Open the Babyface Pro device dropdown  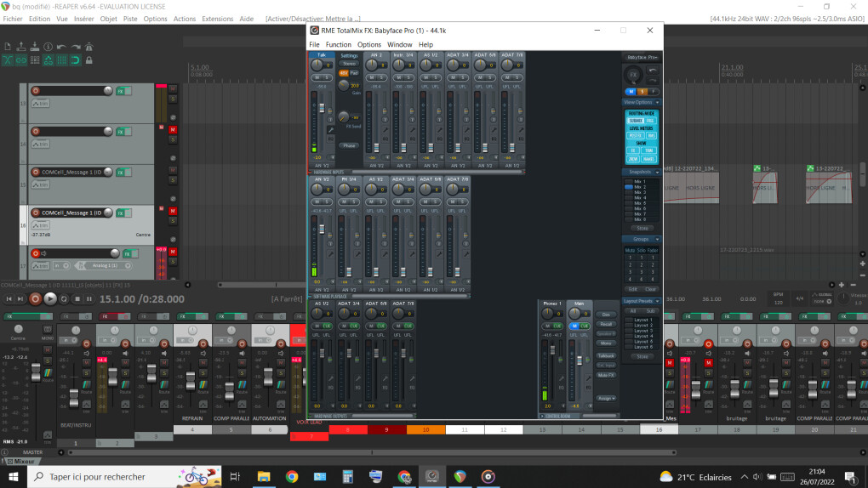point(641,57)
